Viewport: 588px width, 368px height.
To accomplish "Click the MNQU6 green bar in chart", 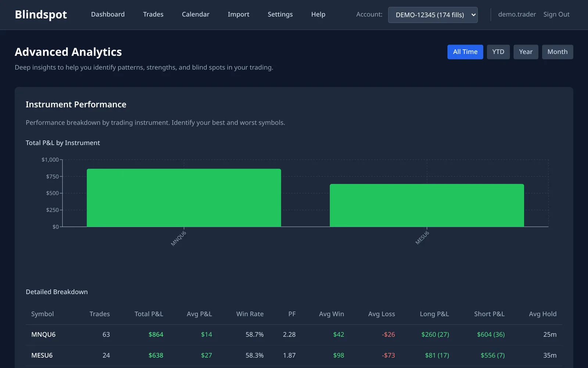I will coord(184,198).
